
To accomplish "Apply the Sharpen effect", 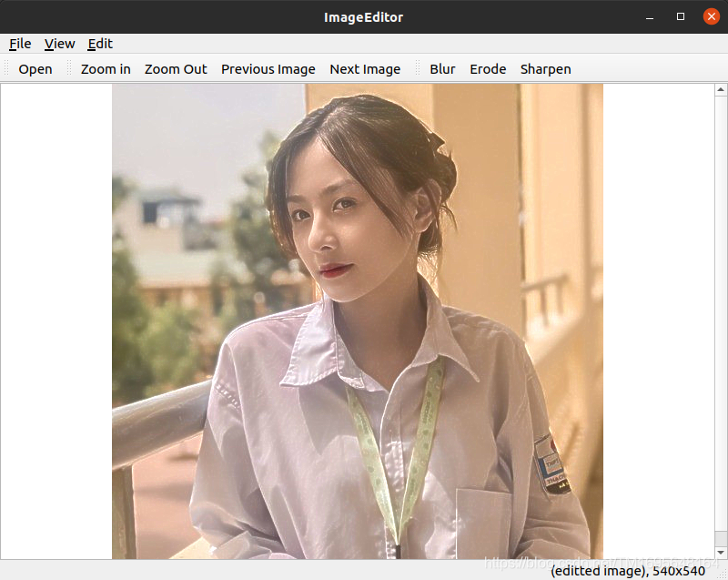I will click(x=545, y=69).
